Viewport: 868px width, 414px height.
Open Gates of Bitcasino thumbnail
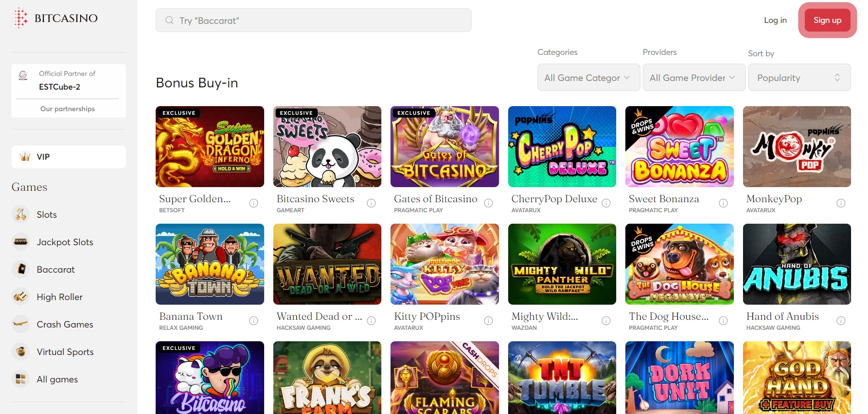pos(445,147)
